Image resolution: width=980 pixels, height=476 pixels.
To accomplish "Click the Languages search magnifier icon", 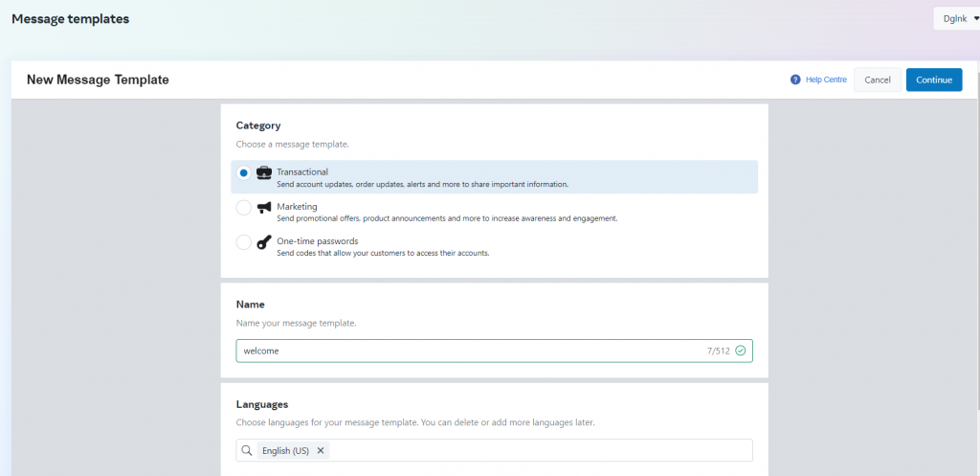I will (247, 450).
